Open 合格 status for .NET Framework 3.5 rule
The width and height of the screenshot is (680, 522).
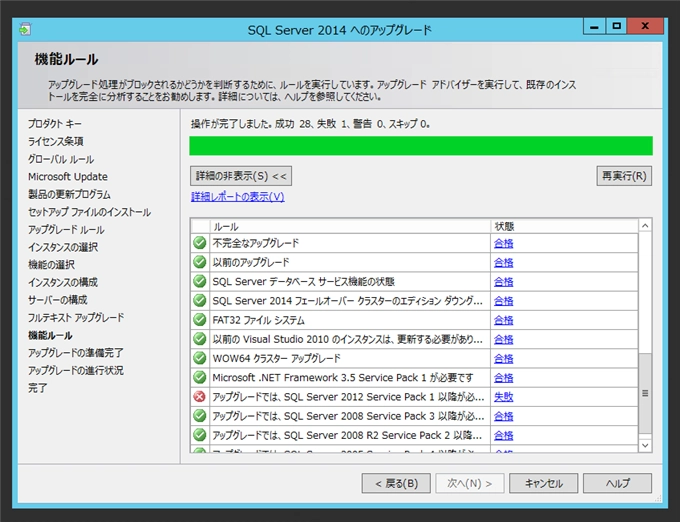tap(503, 378)
